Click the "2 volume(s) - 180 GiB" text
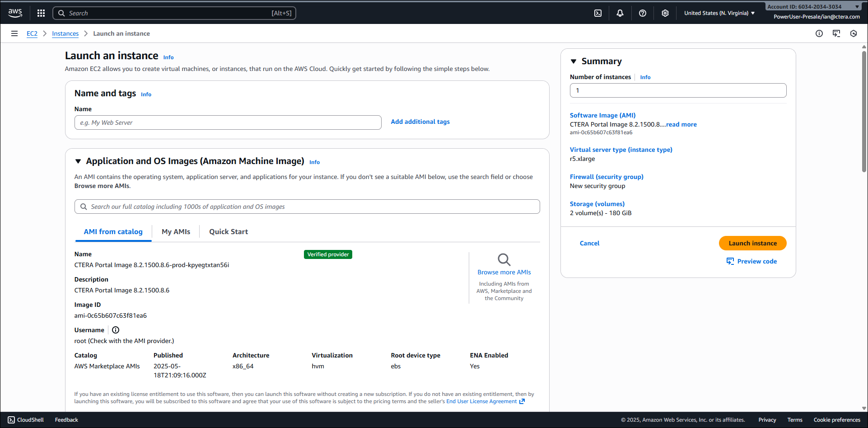The height and width of the screenshot is (428, 868). pos(601,213)
